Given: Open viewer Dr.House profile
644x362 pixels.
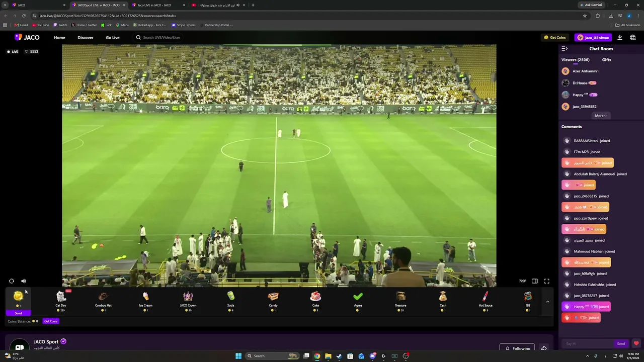Looking at the screenshot, I should 579,83.
